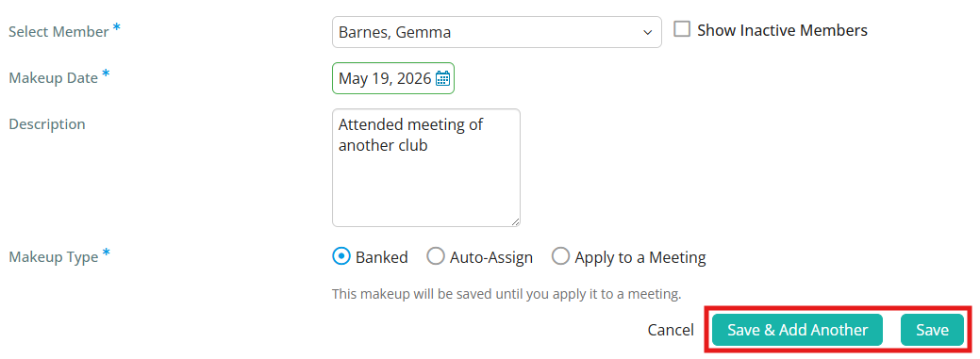The image size is (980, 359).
Task: Pick the Apply to a Meeting radio
Action: (x=560, y=256)
